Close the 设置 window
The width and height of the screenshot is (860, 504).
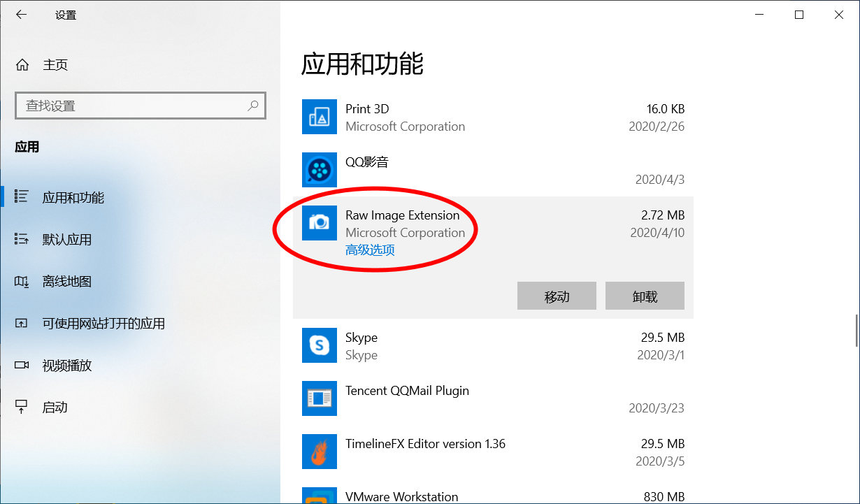(839, 15)
